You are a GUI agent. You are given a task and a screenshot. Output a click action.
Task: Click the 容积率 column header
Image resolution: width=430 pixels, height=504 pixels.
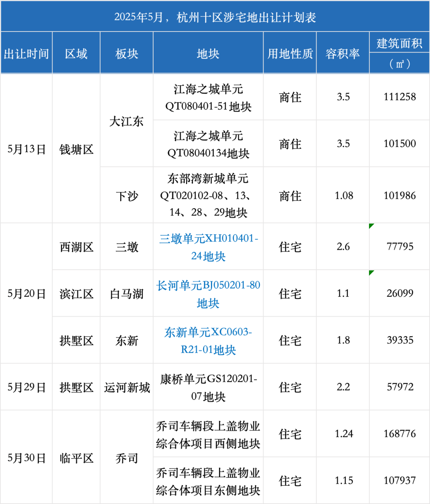point(343,53)
